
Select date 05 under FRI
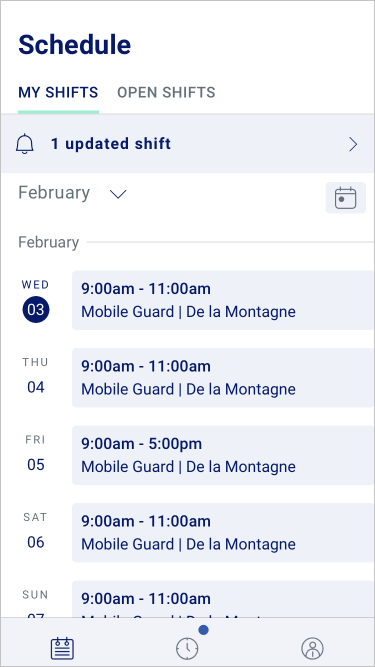[x=36, y=465]
